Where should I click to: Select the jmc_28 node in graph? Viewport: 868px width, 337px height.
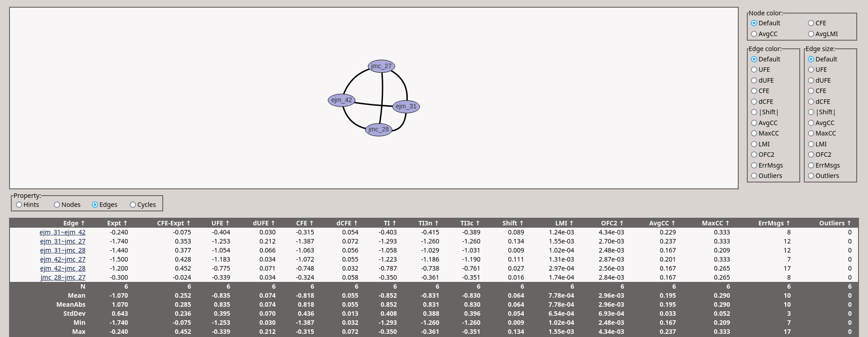click(378, 130)
